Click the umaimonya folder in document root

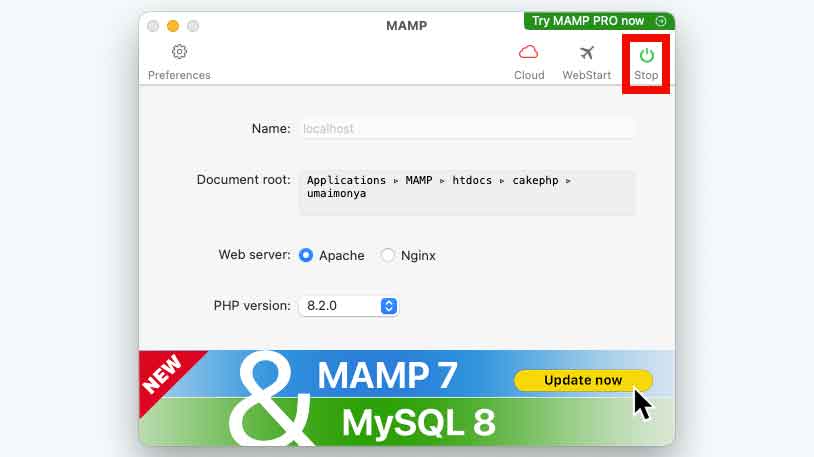pyautogui.click(x=336, y=193)
